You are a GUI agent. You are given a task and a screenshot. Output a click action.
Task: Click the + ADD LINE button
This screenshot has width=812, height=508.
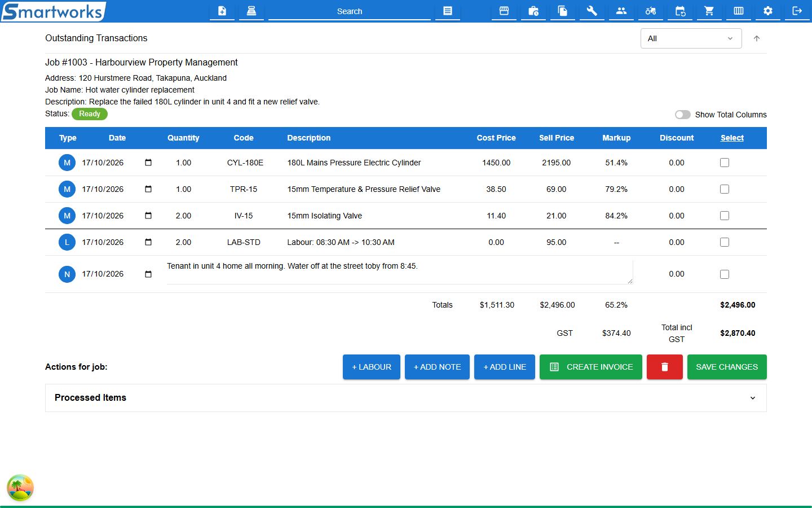[505, 367]
